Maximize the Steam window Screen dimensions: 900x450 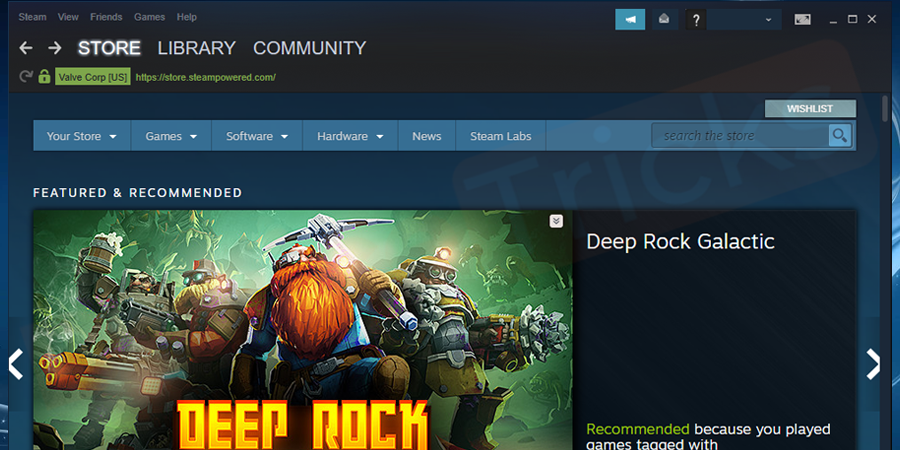pyautogui.click(x=852, y=20)
